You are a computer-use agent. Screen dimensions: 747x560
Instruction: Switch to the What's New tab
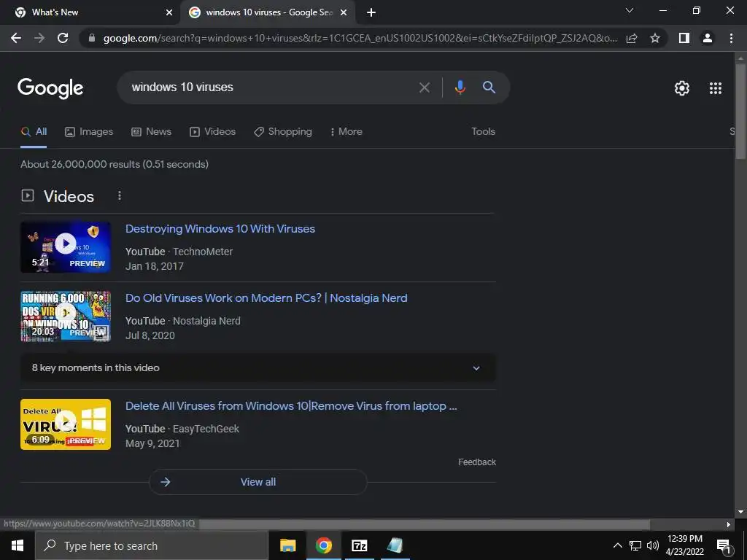click(90, 13)
